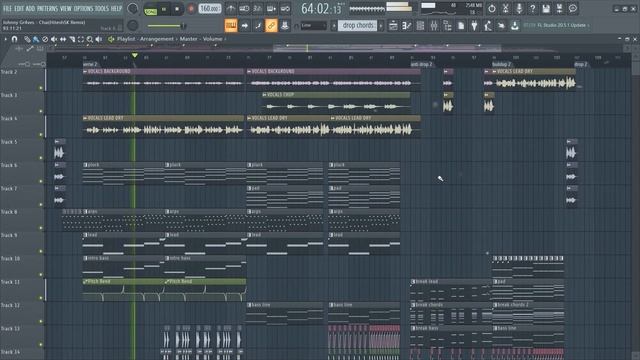Open the magnet snap menu in playlist
The height and width of the screenshot is (360, 640).
[14, 39]
